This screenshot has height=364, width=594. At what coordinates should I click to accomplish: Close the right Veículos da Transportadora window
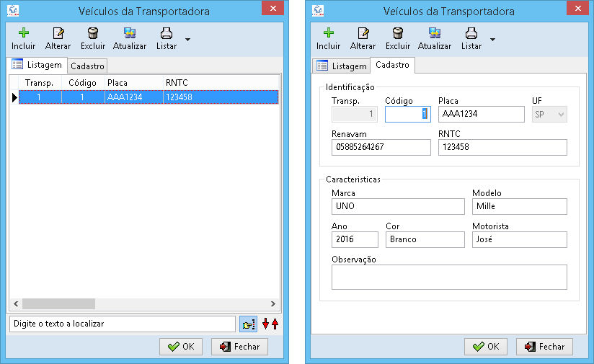577,9
